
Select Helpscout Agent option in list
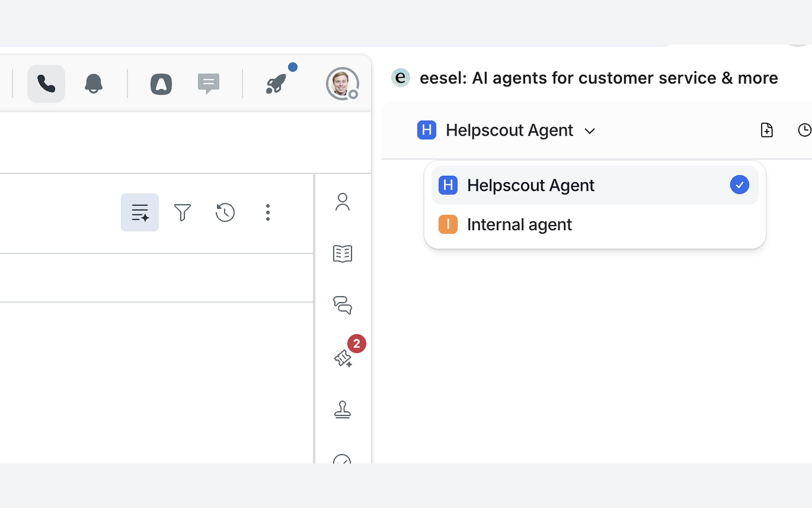[x=595, y=185]
